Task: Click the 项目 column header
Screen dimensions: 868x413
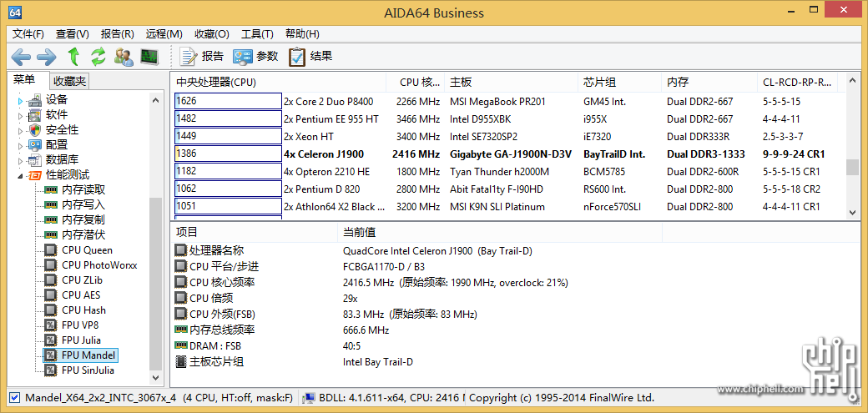Action: [254, 232]
